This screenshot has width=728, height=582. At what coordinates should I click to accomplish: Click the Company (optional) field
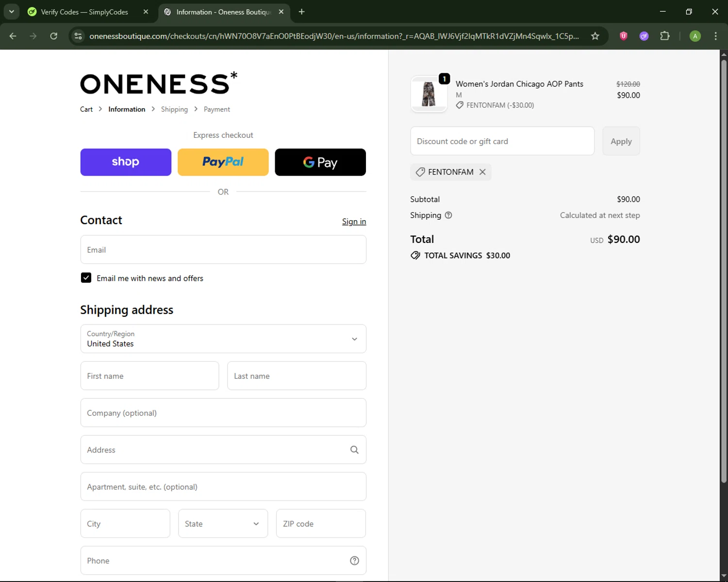223,413
